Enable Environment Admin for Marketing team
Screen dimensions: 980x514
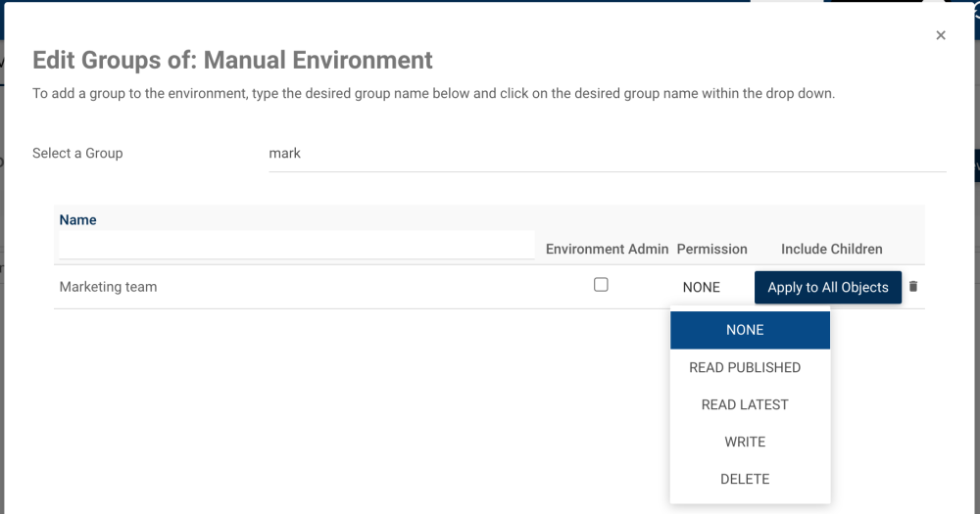click(x=601, y=285)
